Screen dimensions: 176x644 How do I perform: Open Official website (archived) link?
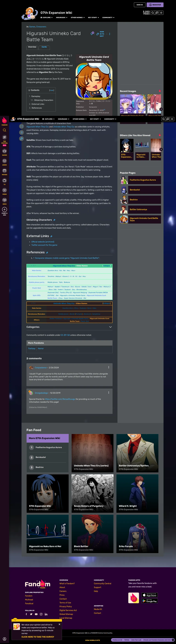click(x=43, y=242)
